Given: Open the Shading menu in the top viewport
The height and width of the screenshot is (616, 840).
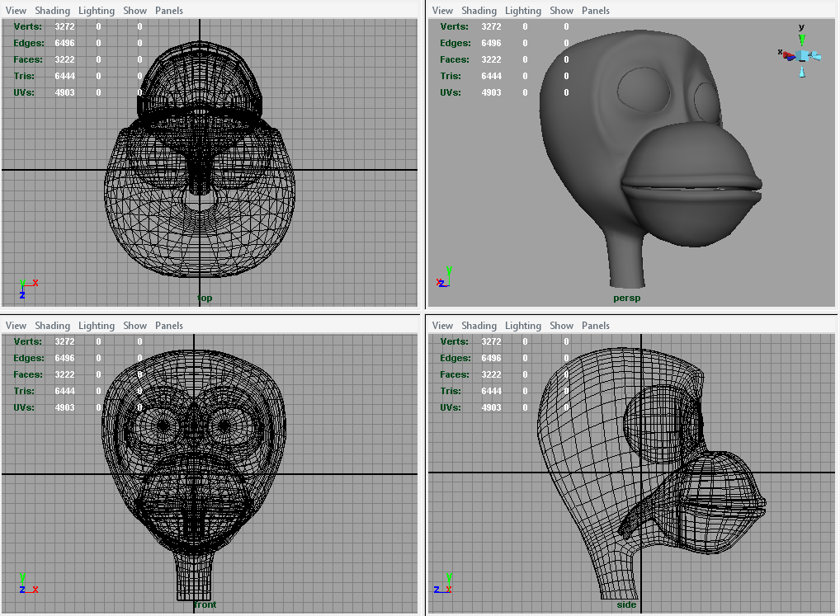Looking at the screenshot, I should [53, 11].
